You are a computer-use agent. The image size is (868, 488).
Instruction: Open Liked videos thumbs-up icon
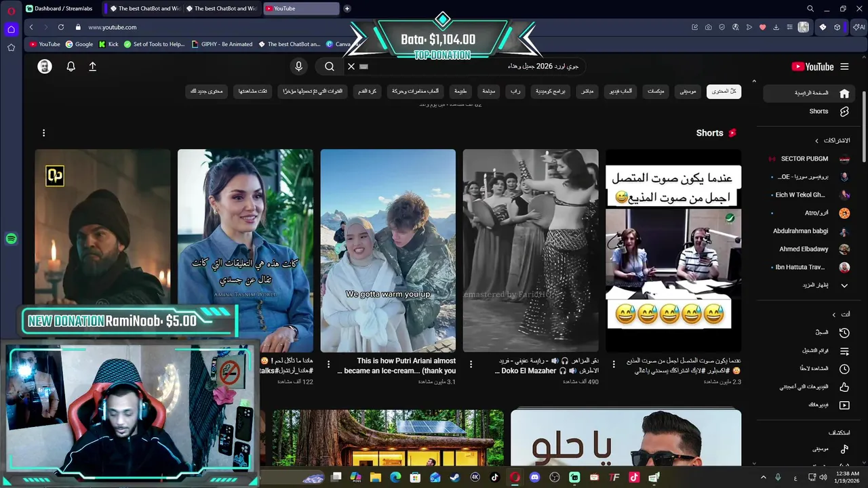coord(844,387)
